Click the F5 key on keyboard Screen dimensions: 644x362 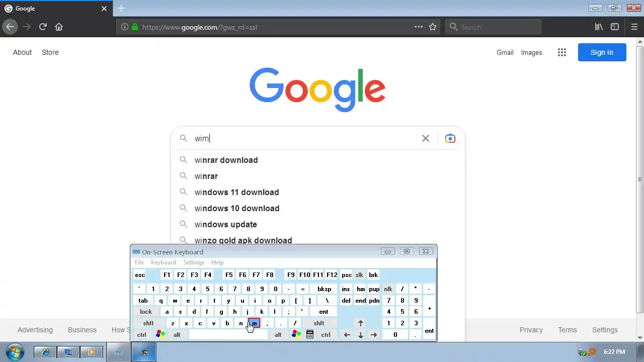point(229,275)
